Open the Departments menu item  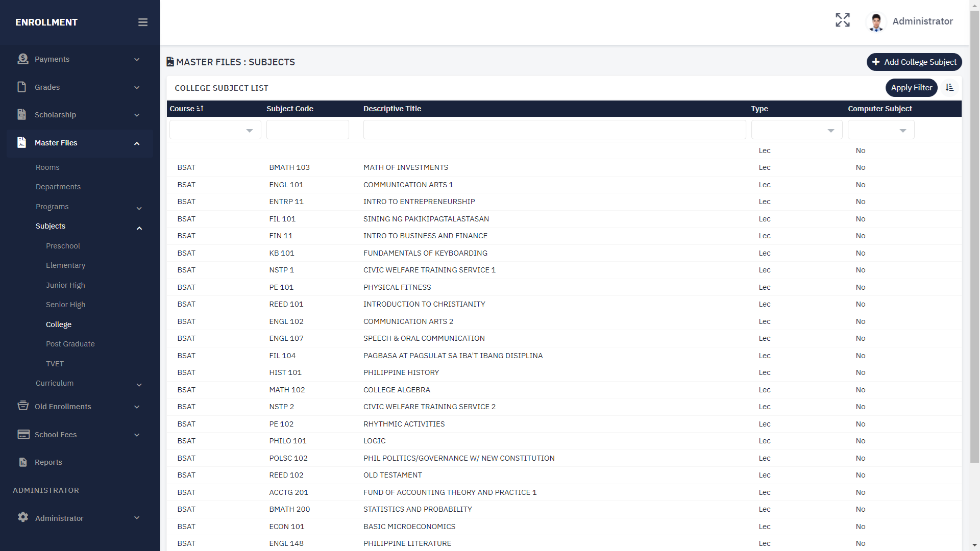58,187
